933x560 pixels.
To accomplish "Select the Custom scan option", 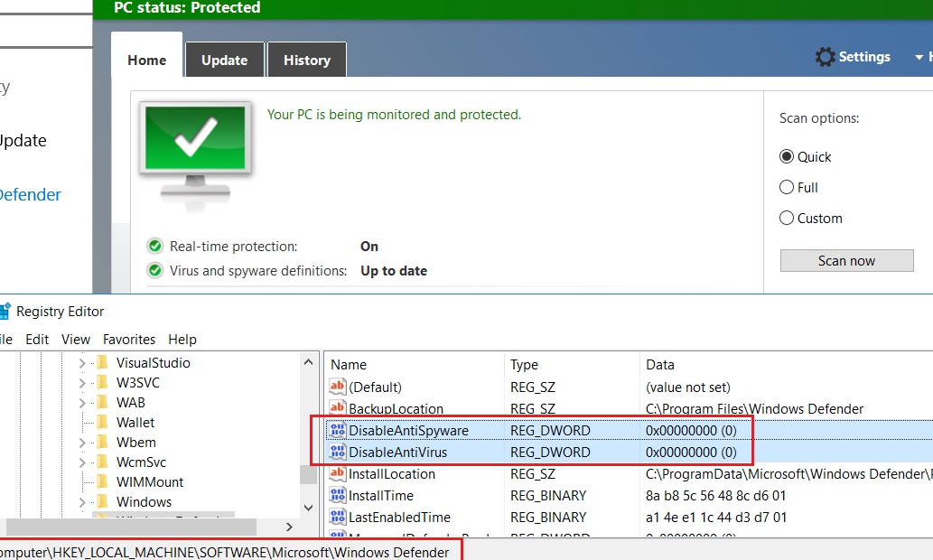I will pyautogui.click(x=787, y=218).
